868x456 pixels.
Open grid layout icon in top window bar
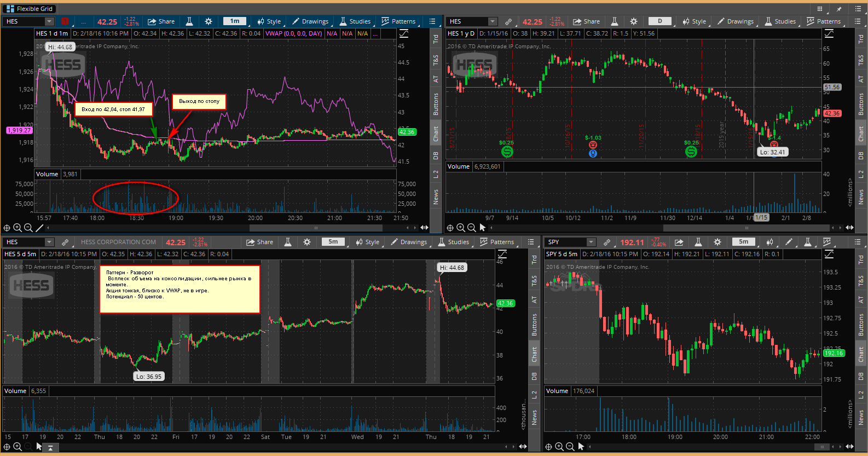[820, 9]
